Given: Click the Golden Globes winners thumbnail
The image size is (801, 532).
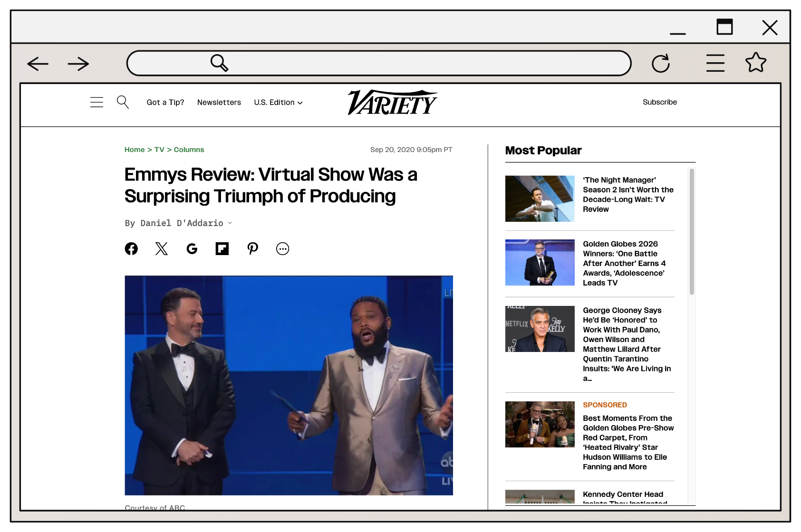Looking at the screenshot, I should click(540, 262).
